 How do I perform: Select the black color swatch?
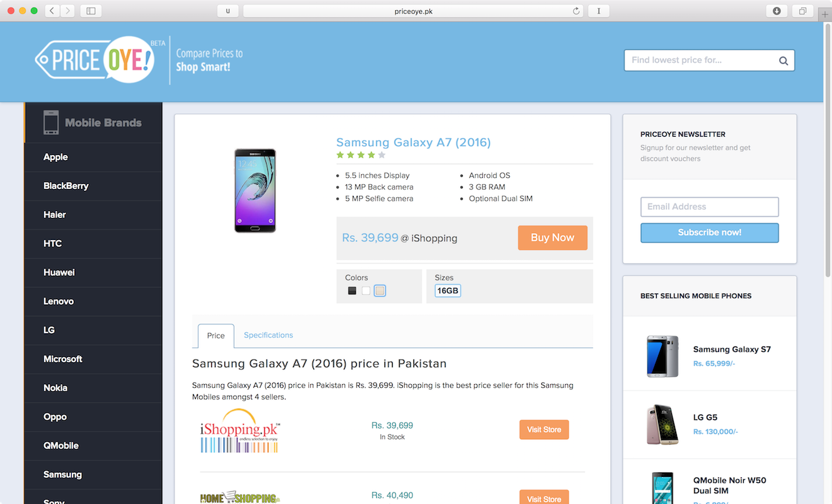click(352, 290)
